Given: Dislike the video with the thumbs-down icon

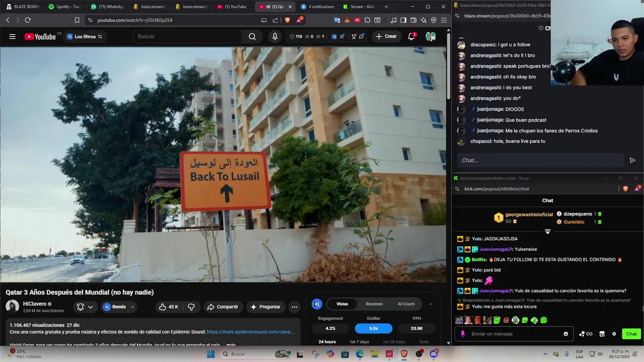Looking at the screenshot, I should click(191, 307).
